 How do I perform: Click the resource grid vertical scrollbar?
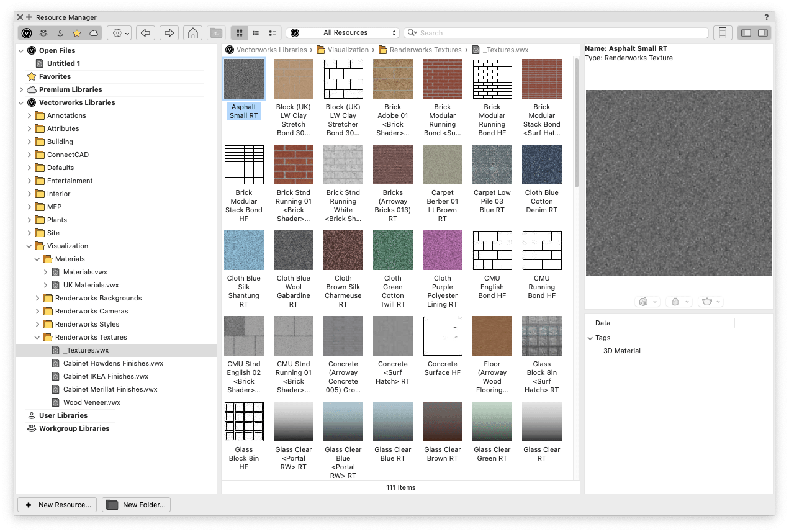point(576,124)
